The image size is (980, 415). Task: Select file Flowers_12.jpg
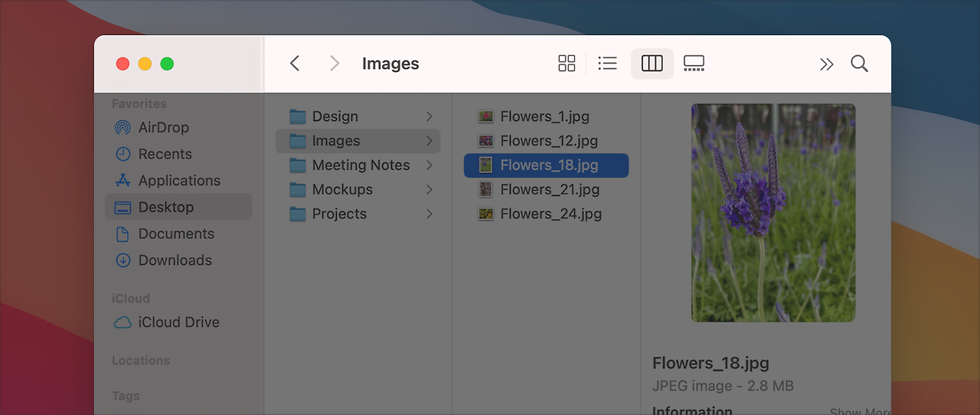pos(546,141)
